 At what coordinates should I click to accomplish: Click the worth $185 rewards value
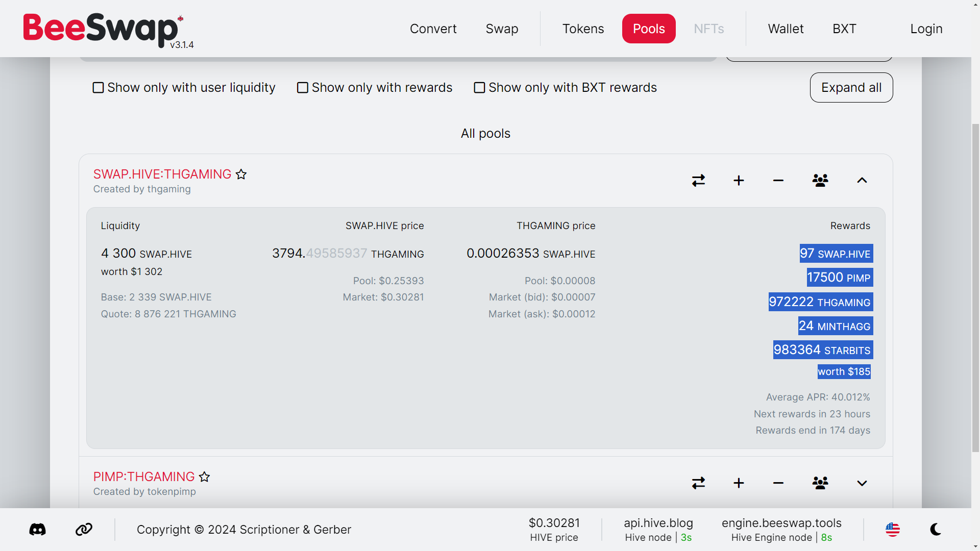pos(844,372)
